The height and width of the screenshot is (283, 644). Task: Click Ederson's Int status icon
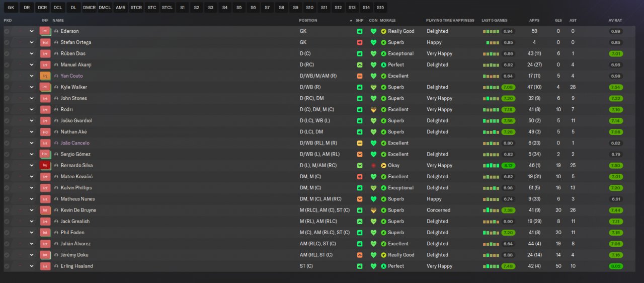[45, 31]
